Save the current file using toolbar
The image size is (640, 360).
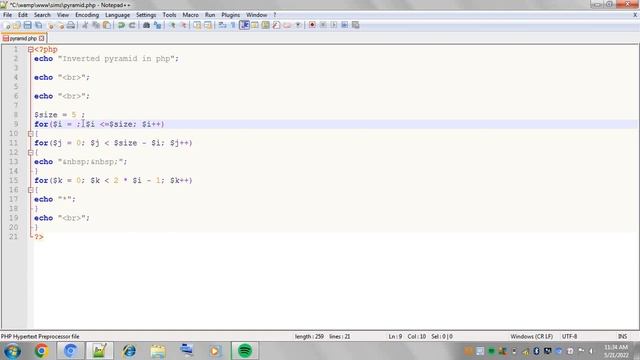pos(27,25)
